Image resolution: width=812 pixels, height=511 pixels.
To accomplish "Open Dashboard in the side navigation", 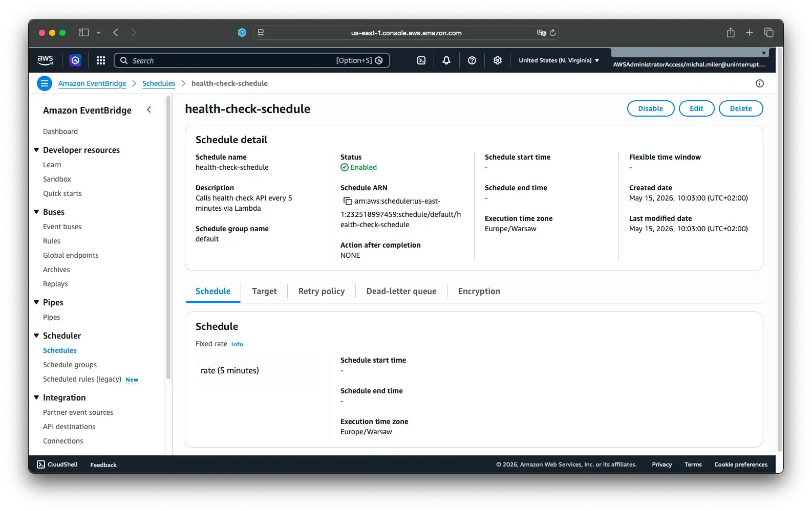I will click(x=60, y=131).
